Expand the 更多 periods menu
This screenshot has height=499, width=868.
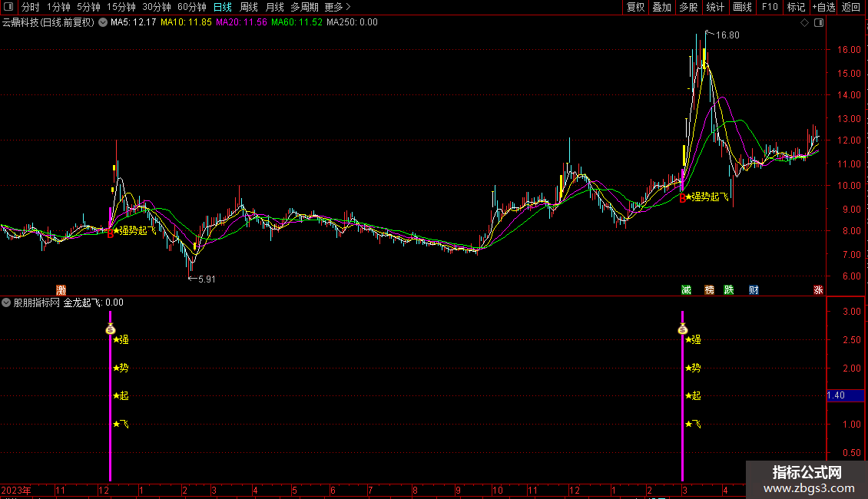point(337,7)
